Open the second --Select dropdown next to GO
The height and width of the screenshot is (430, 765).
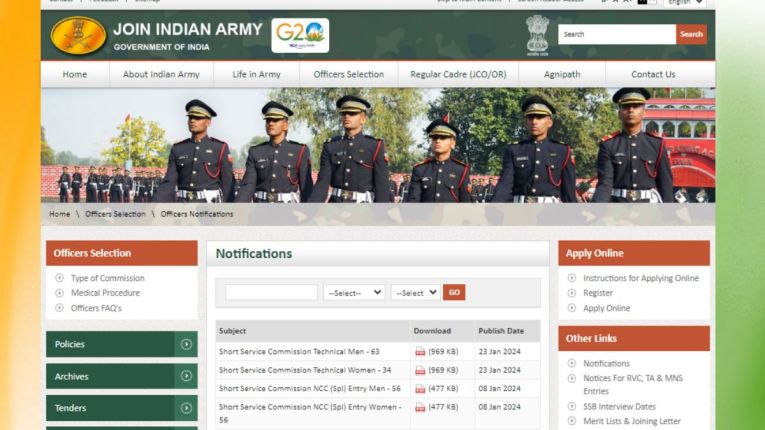[x=416, y=293]
